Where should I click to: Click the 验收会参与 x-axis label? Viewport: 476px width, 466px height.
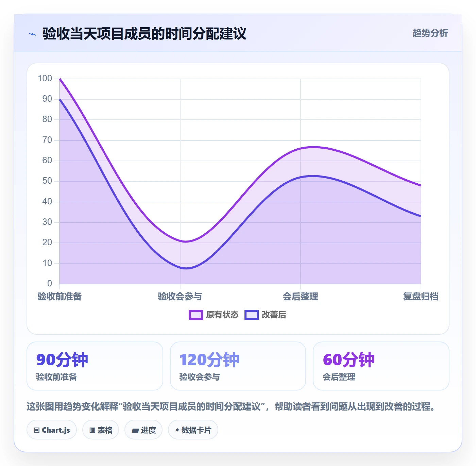coord(180,297)
